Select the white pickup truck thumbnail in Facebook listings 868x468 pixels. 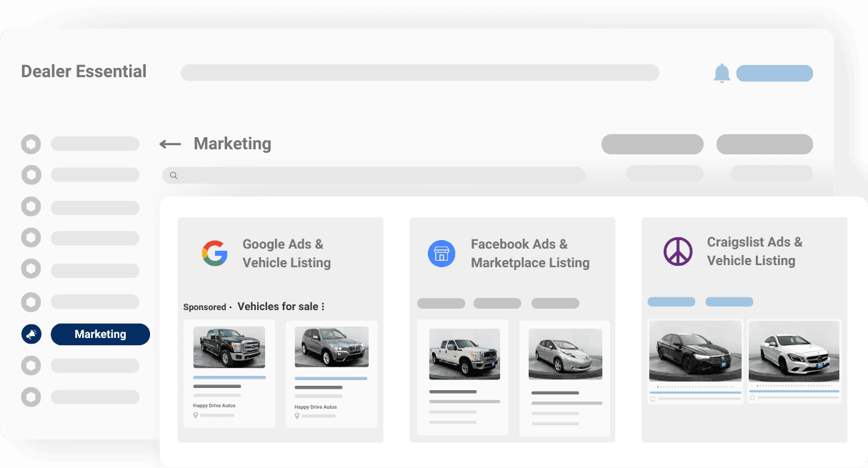click(464, 354)
